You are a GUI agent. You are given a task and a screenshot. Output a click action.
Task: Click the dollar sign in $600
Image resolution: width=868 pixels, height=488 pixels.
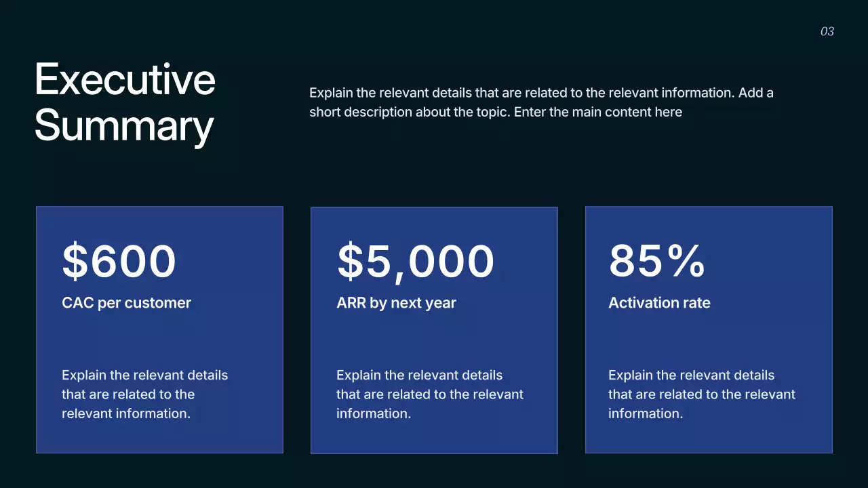(x=75, y=262)
